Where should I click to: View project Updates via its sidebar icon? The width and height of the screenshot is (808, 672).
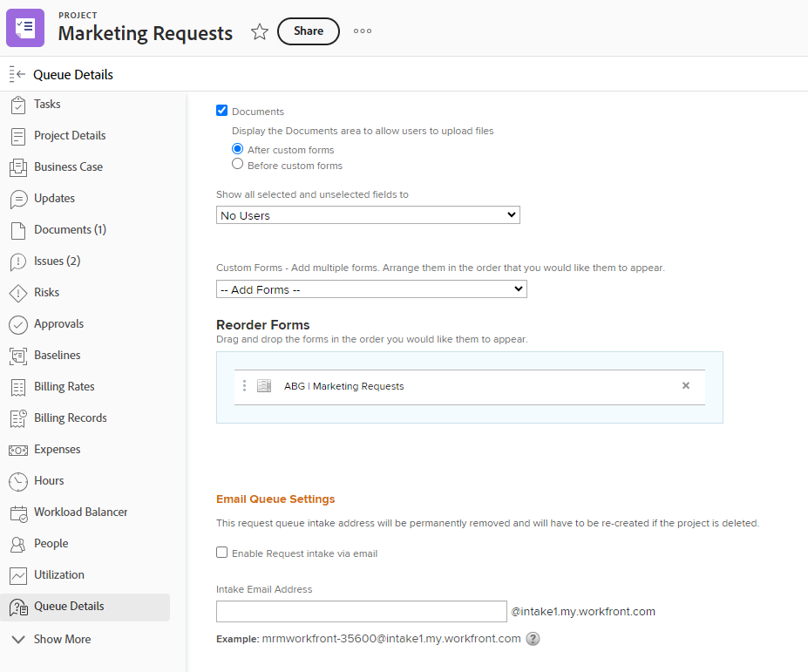(19, 198)
